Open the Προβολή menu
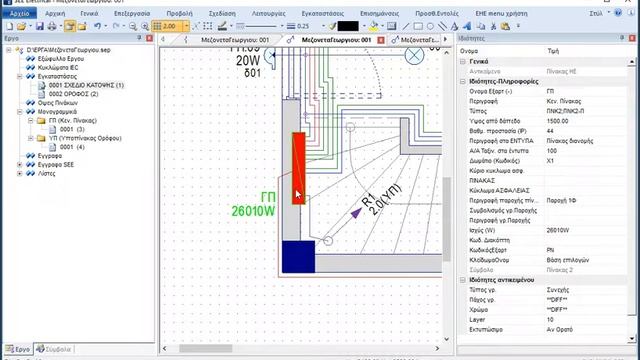The height and width of the screenshot is (360, 640). tap(179, 13)
